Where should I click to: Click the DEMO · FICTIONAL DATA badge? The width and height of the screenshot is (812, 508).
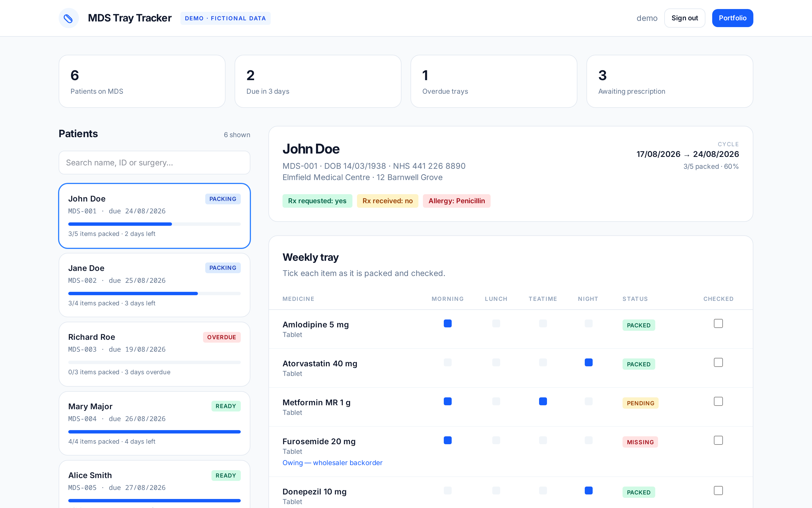click(226, 18)
